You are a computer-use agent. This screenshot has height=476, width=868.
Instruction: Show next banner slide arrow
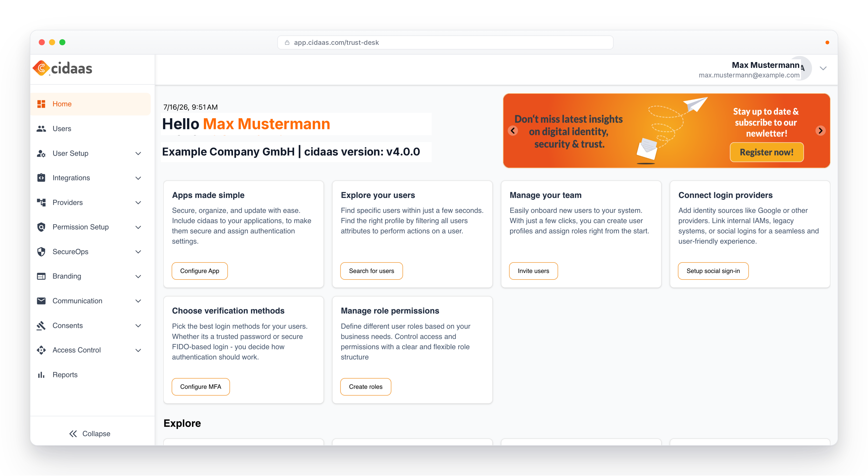820,131
